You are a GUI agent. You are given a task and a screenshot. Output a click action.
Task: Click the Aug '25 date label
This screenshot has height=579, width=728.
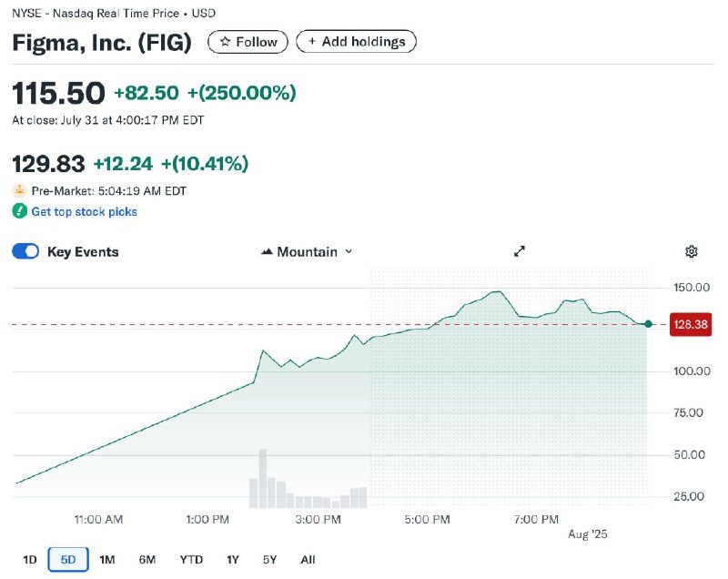point(587,534)
